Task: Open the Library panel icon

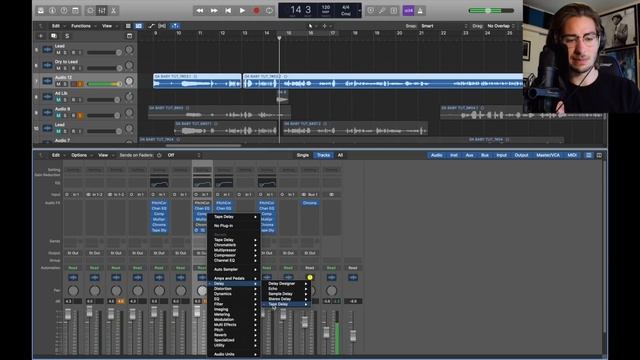Action: click(41, 11)
